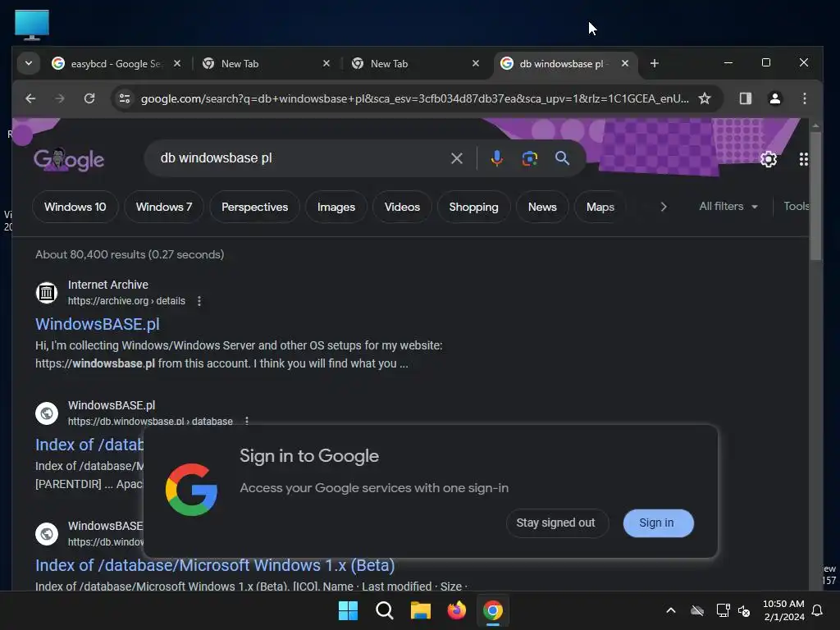Open the WindowsBASE.pl archive link
Image resolution: width=840 pixels, height=630 pixels.
tap(98, 324)
